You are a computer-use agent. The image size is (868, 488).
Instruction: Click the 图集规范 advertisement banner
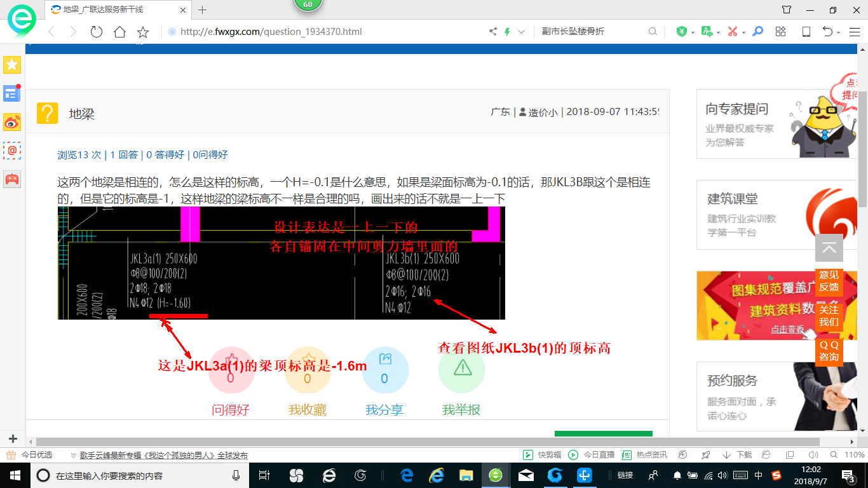coord(778,306)
